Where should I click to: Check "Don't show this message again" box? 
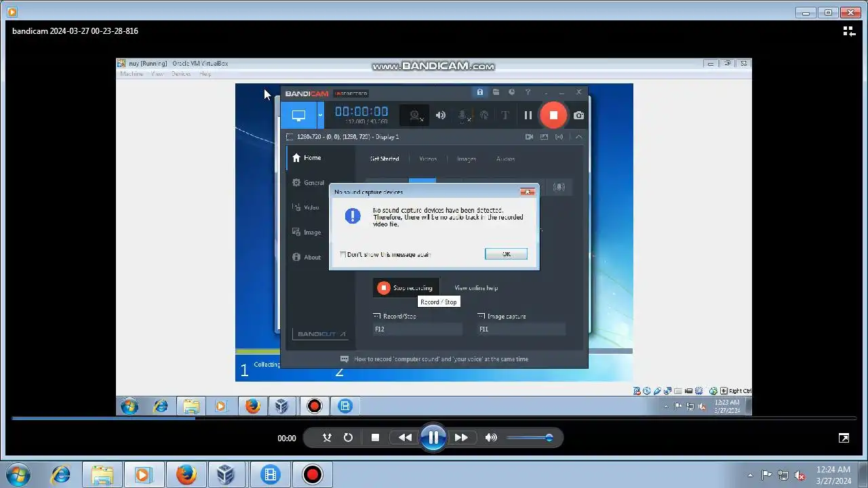pos(343,255)
